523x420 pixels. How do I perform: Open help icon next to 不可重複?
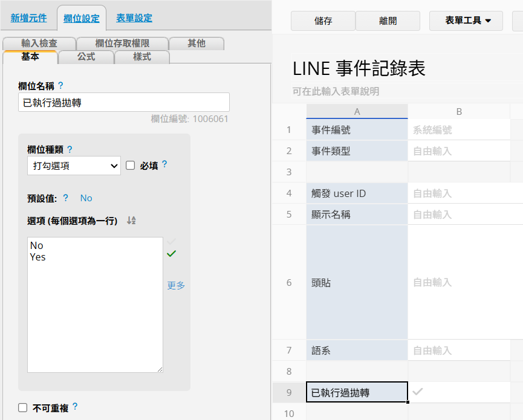75,406
